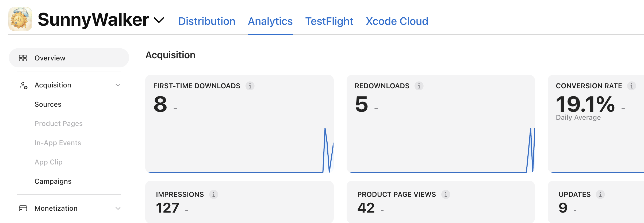
Task: Show info for Conversion Rate
Action: coord(632,86)
